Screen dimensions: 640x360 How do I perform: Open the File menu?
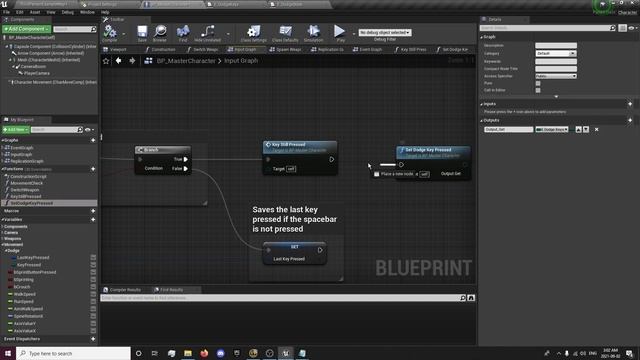pyautogui.click(x=7, y=12)
